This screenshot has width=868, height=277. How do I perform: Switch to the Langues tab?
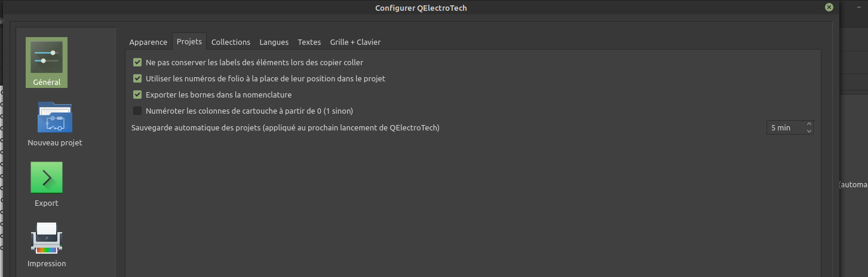pyautogui.click(x=274, y=42)
